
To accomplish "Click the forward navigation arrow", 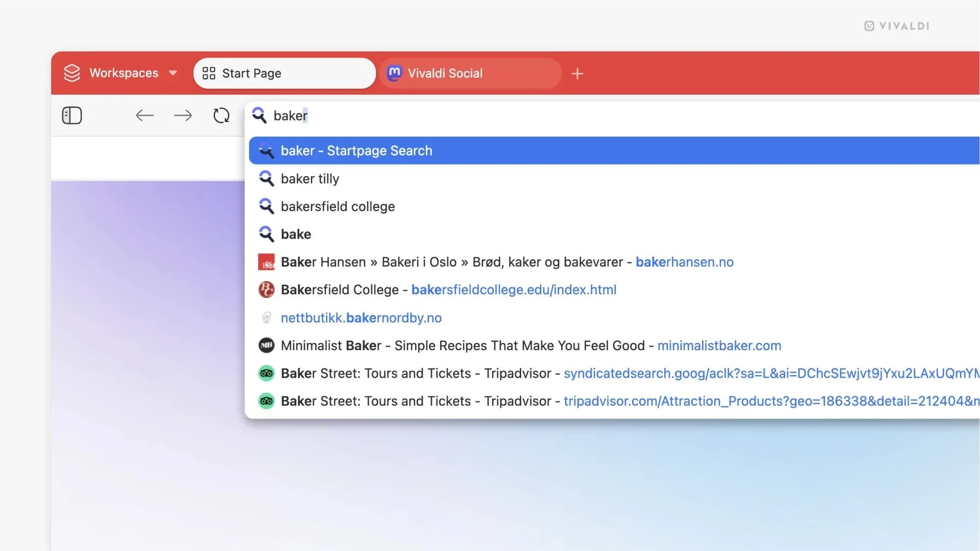I will coord(183,116).
